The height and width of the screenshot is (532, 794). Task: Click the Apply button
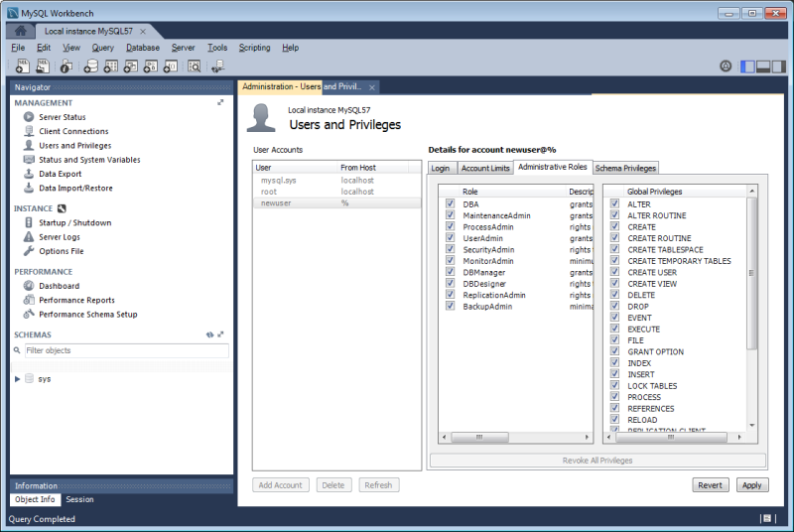[x=752, y=485]
